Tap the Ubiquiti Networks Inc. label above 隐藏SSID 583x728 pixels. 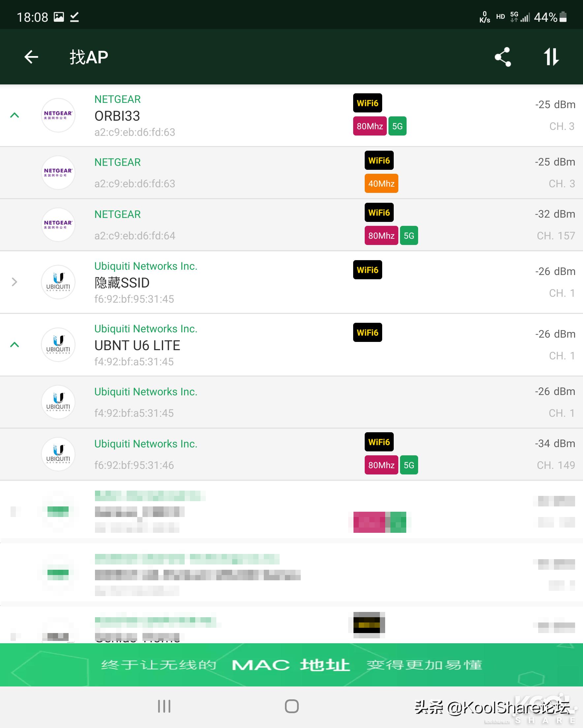[x=146, y=266]
